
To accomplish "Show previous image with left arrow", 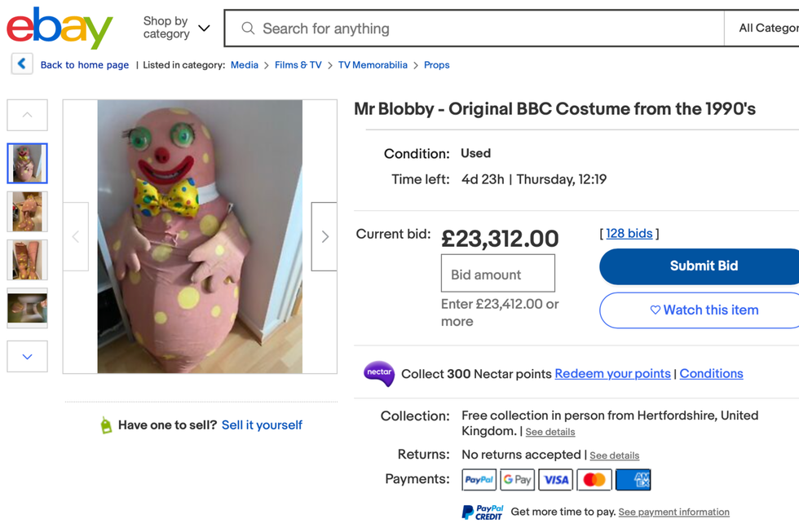I will pyautogui.click(x=76, y=236).
